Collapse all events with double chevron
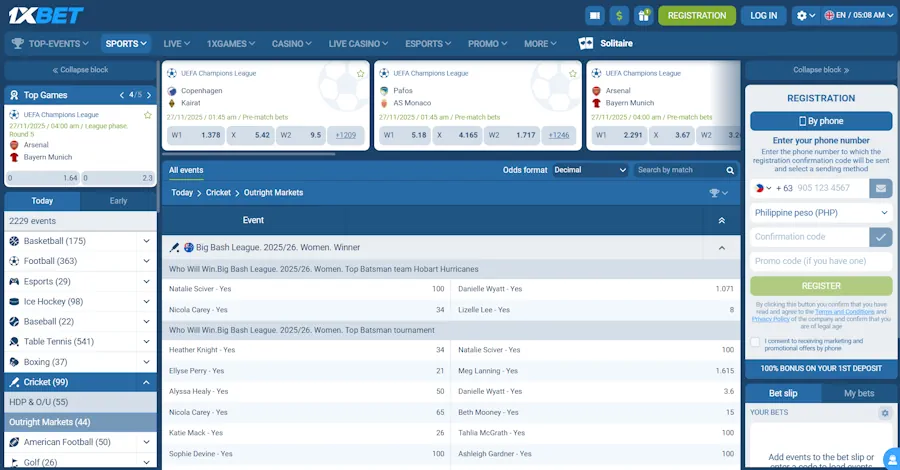 721,220
